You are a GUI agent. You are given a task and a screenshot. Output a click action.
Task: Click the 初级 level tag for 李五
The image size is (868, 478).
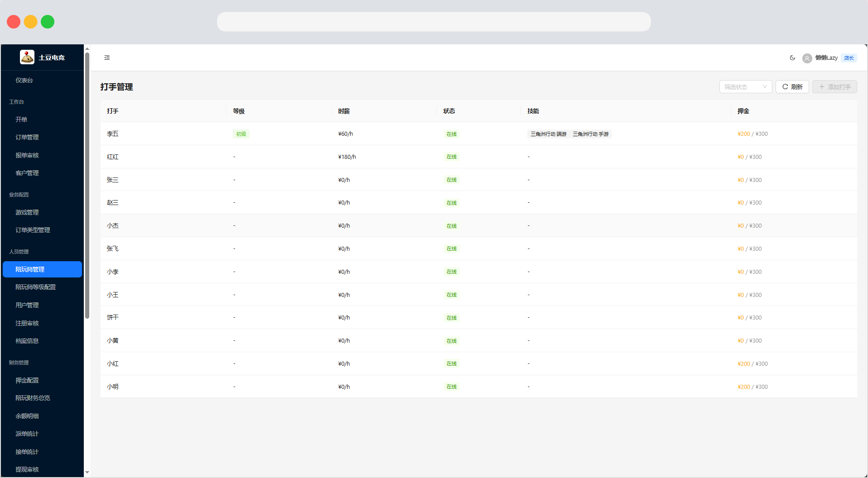[241, 134]
